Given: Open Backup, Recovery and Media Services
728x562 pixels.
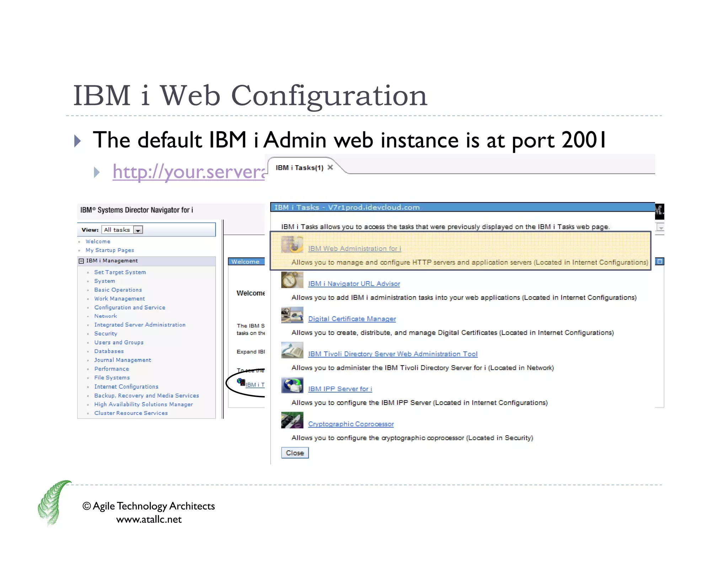Looking at the screenshot, I should click(146, 396).
